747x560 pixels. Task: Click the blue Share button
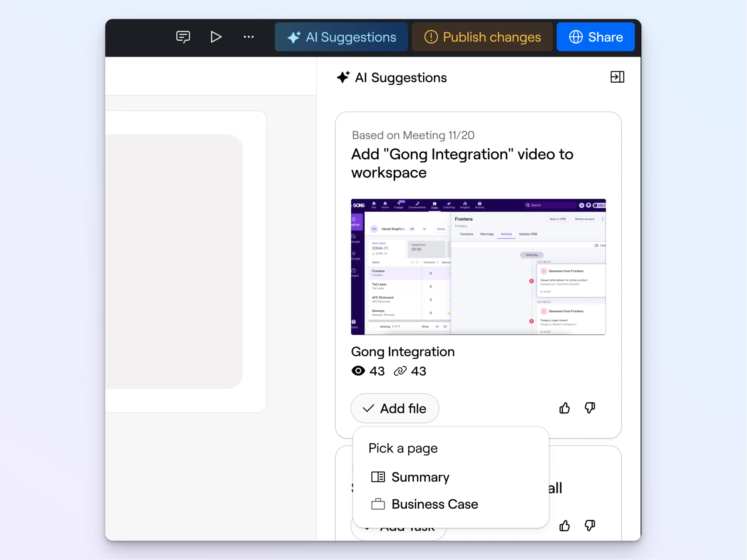click(x=595, y=37)
